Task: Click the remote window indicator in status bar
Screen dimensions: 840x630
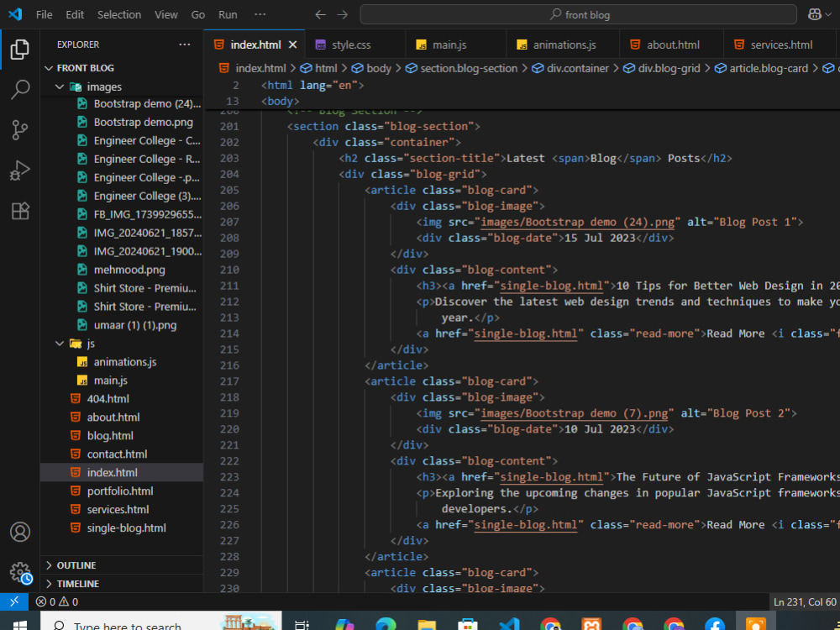Action: pos(14,601)
